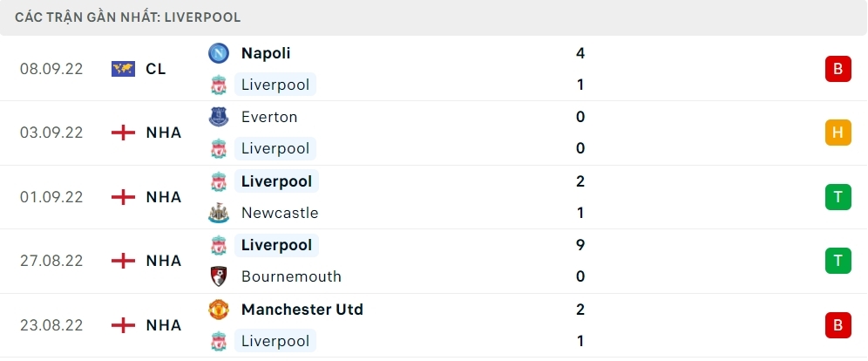Click the Newcastle club crest icon
This screenshot has height=361, width=868.
tap(218, 213)
